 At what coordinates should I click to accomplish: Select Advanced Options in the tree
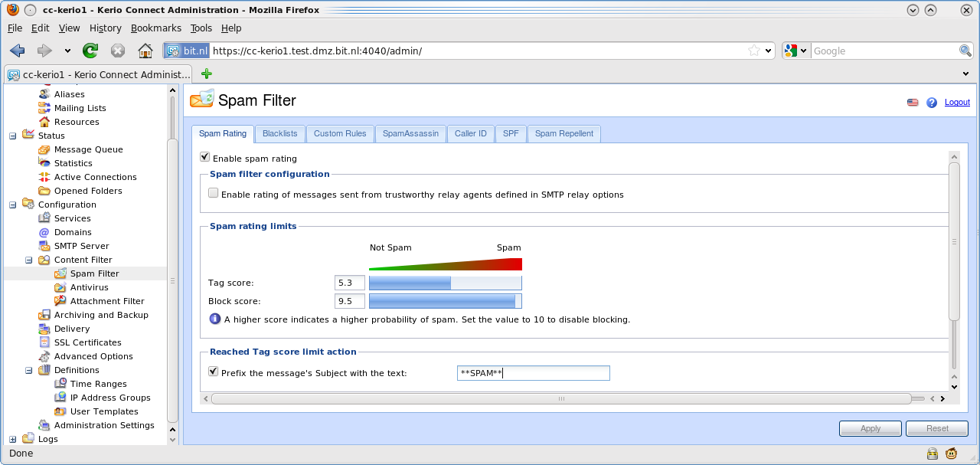[x=93, y=356]
